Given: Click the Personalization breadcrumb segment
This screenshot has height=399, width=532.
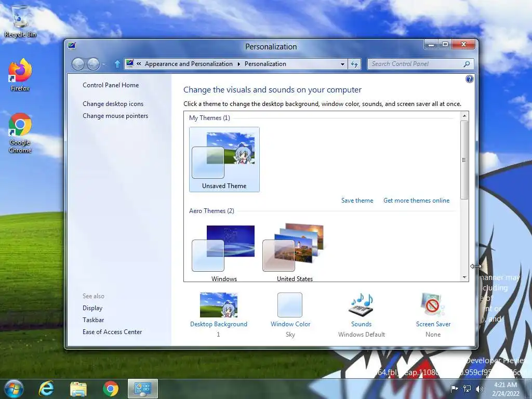Looking at the screenshot, I should 265,64.
